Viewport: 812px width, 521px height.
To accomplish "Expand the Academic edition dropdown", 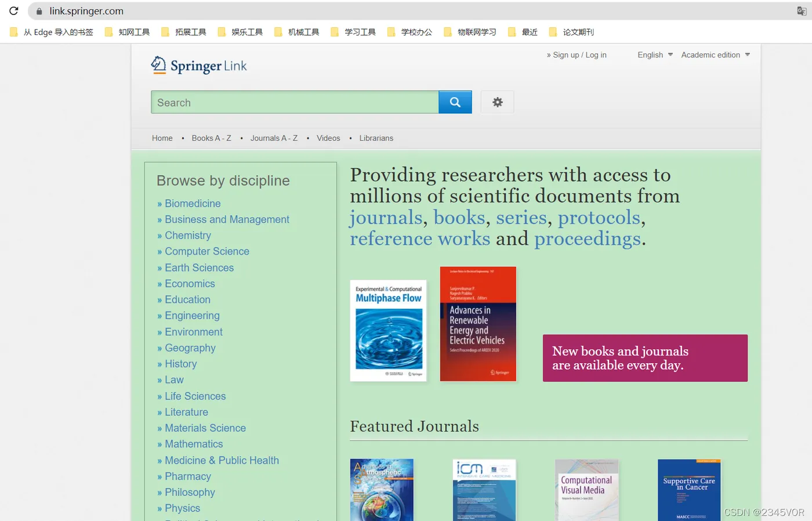I will click(x=716, y=55).
